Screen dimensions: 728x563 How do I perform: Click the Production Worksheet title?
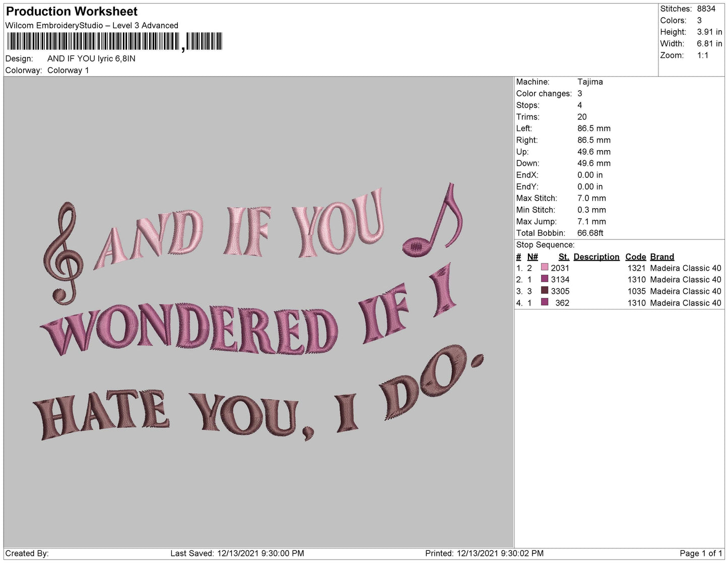point(72,12)
